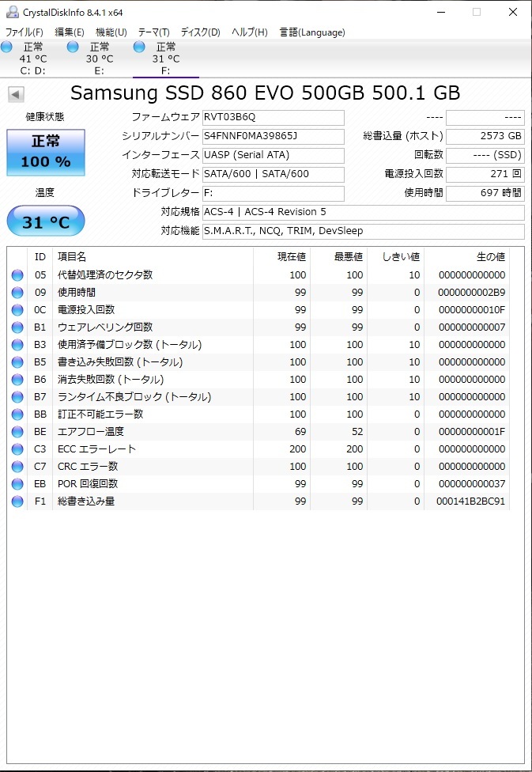Click status orb of attribute 09 row
This screenshot has height=772, width=532.
pos(17,293)
